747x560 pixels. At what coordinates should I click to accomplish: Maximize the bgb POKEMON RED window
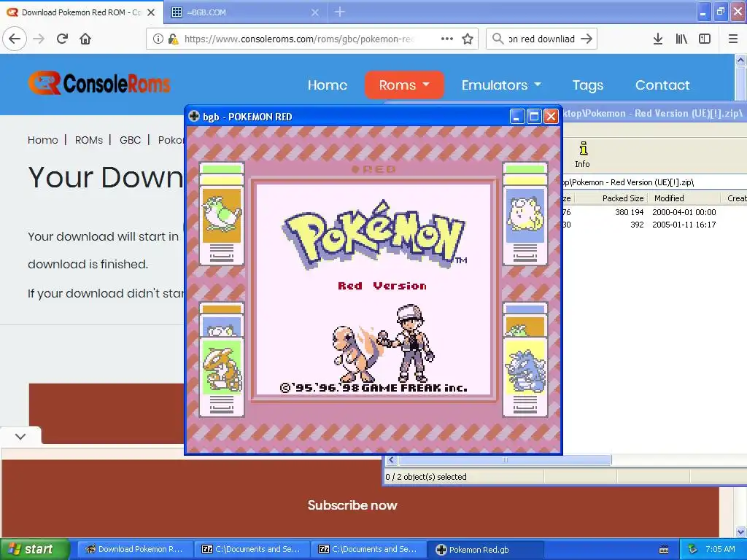point(534,116)
